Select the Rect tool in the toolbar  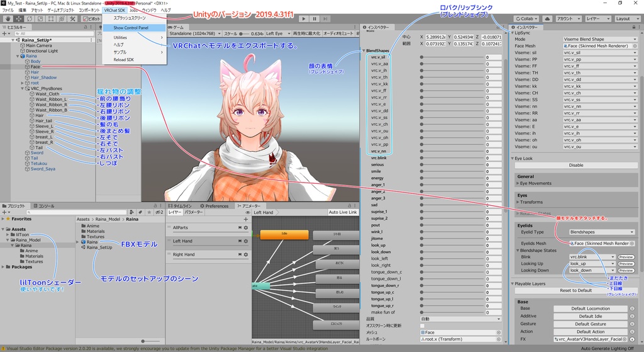click(51, 19)
